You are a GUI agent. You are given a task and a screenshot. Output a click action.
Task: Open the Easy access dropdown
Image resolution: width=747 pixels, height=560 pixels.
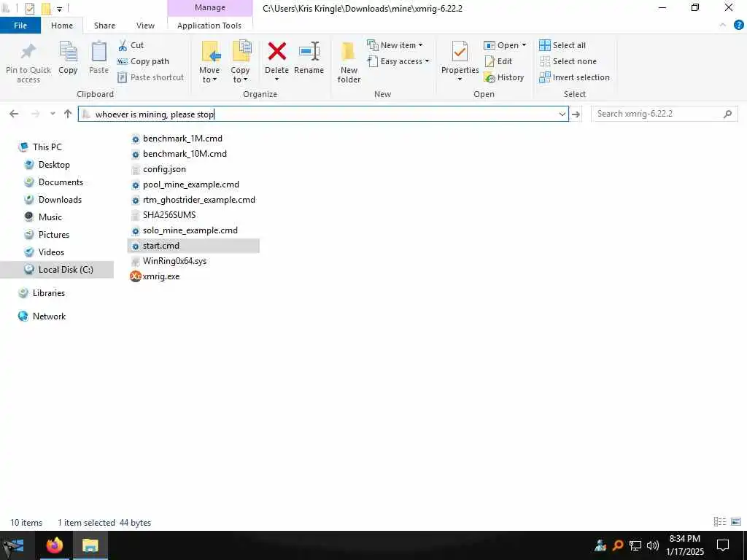pyautogui.click(x=398, y=61)
